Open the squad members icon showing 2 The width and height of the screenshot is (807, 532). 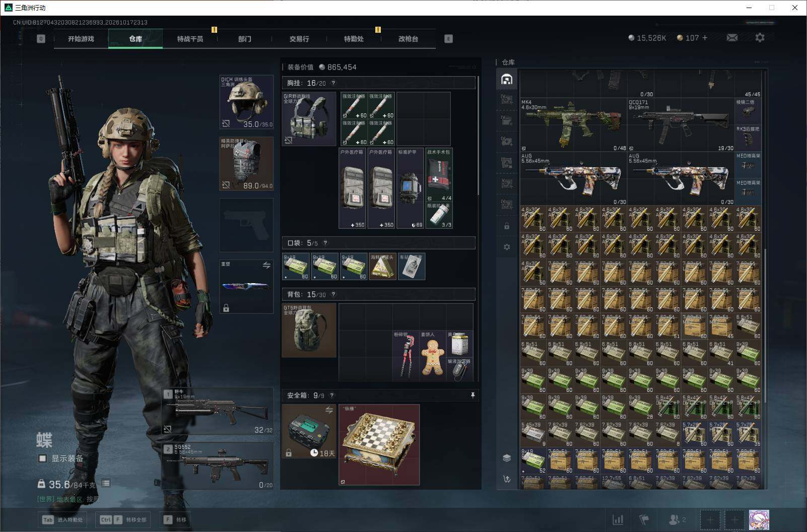pos(677,519)
